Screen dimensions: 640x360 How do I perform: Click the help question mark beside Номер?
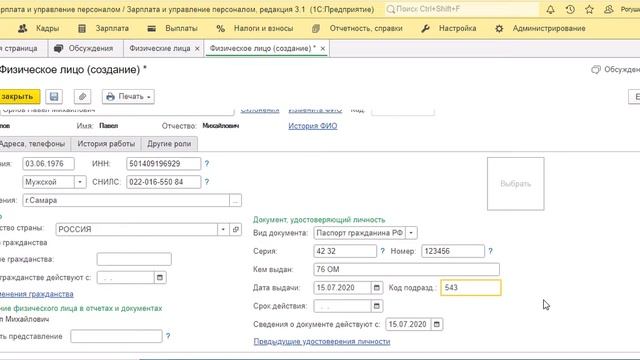click(x=491, y=251)
